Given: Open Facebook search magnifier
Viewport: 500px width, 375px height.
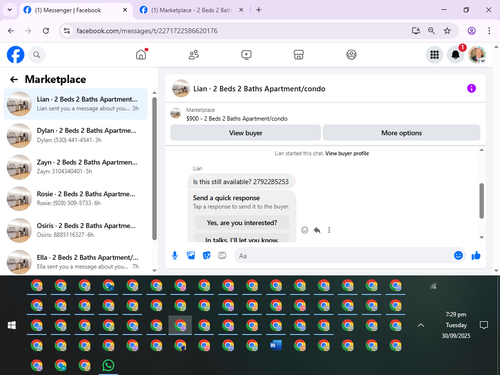Looking at the screenshot, I should point(37,55).
